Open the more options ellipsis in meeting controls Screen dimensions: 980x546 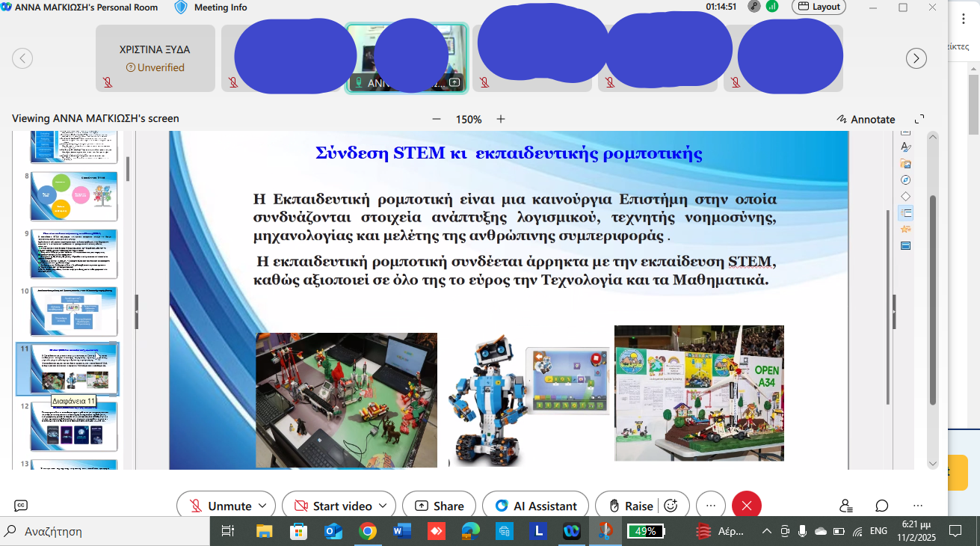pos(710,506)
